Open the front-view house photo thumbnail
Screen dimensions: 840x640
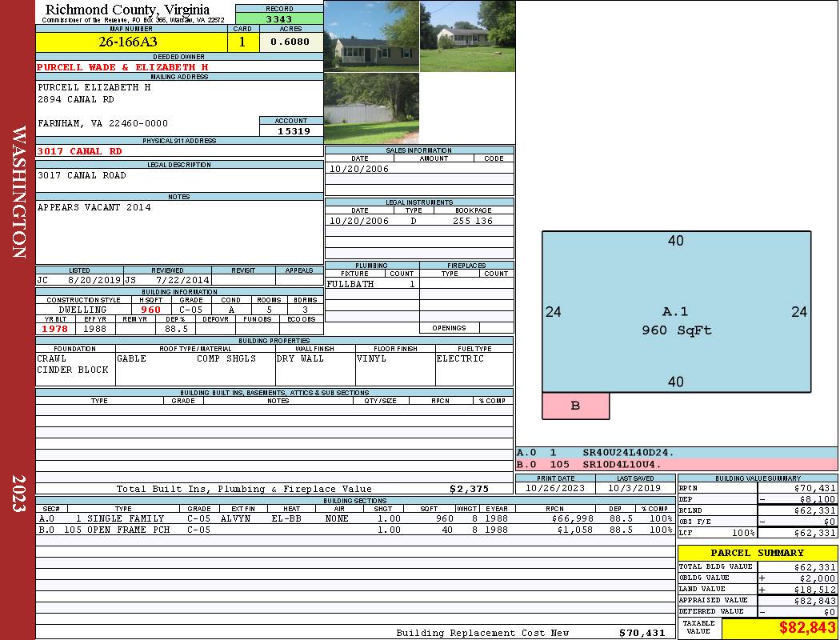tap(371, 36)
